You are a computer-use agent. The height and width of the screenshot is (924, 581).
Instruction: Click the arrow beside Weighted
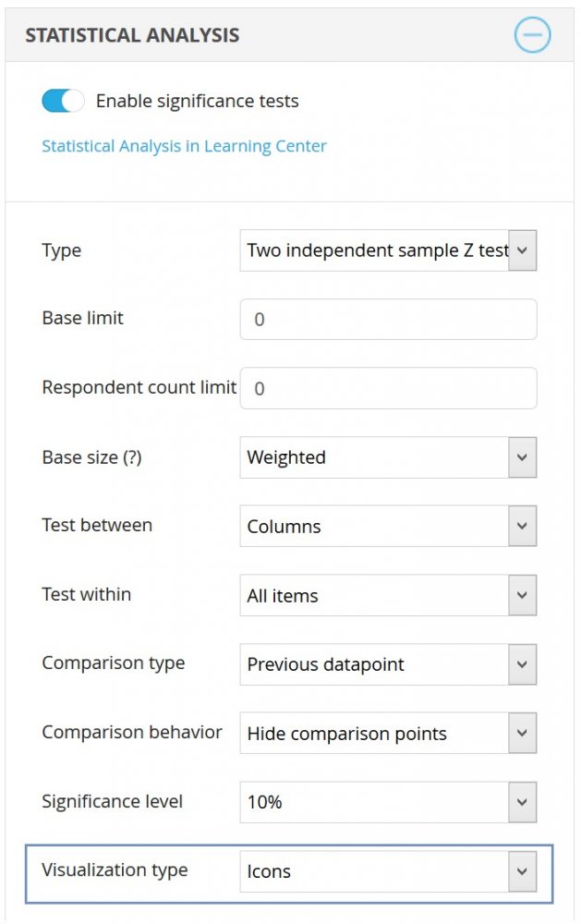click(x=523, y=457)
